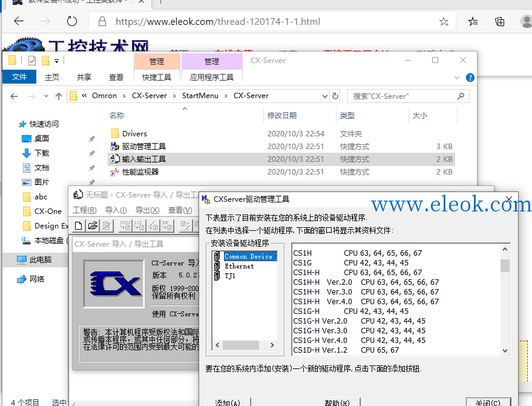Sort by 修改日期 column header
The width and height of the screenshot is (532, 406).
pyautogui.click(x=282, y=116)
